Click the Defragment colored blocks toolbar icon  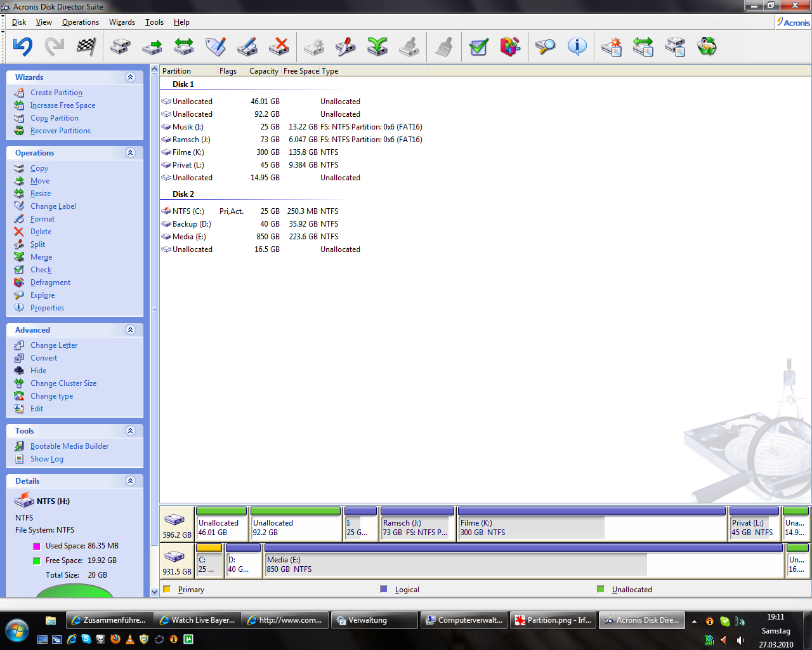[x=510, y=46]
